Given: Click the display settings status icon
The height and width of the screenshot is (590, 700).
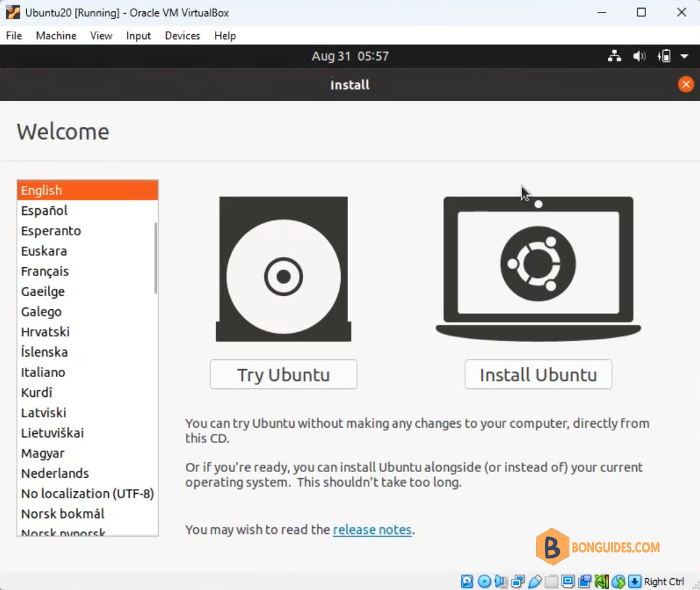Looking at the screenshot, I should click(x=568, y=581).
